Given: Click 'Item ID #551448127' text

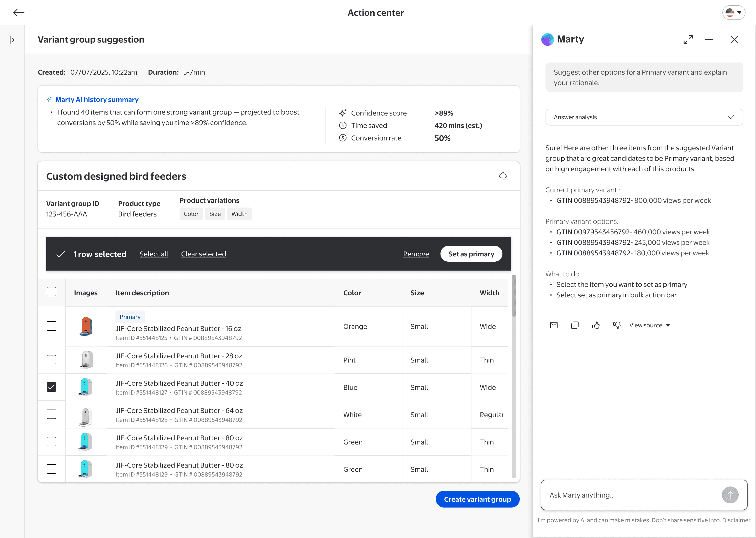Looking at the screenshot, I should point(141,392).
